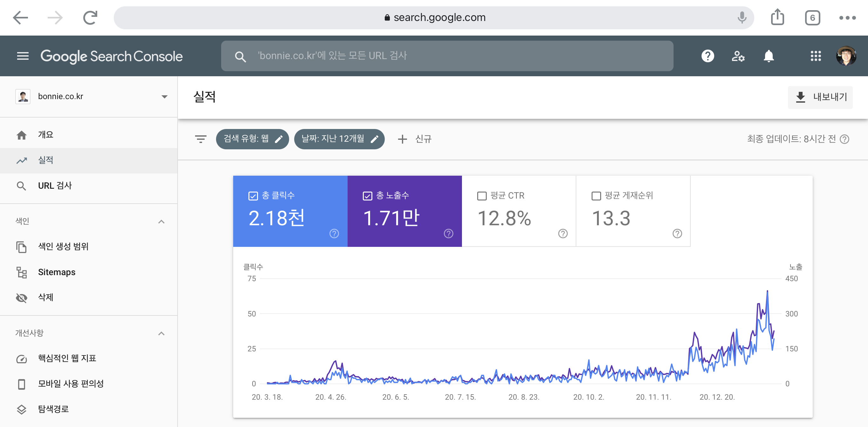
Task: Open the hamburger navigation menu
Action: tap(23, 56)
